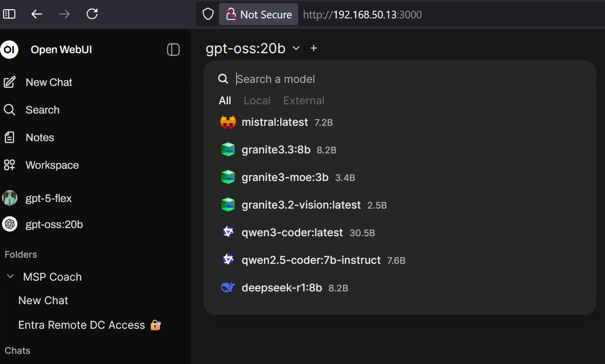605x364 pixels.
Task: Click the Workspace grid icon
Action: tap(9, 165)
